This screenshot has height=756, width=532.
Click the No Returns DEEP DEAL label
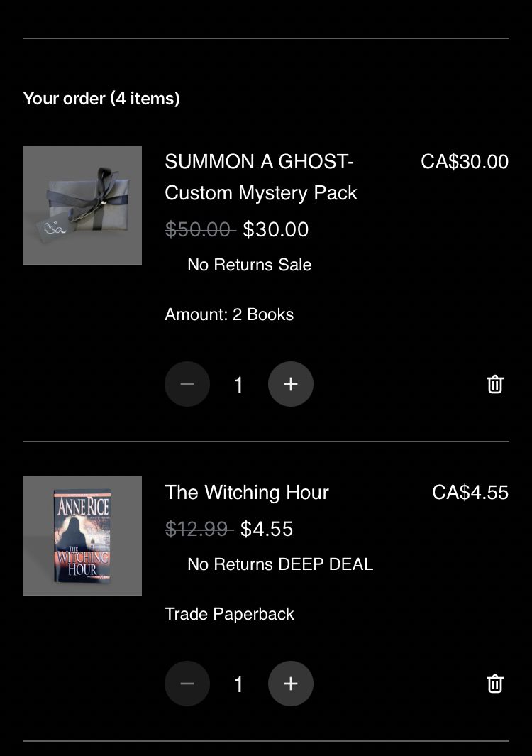279,564
